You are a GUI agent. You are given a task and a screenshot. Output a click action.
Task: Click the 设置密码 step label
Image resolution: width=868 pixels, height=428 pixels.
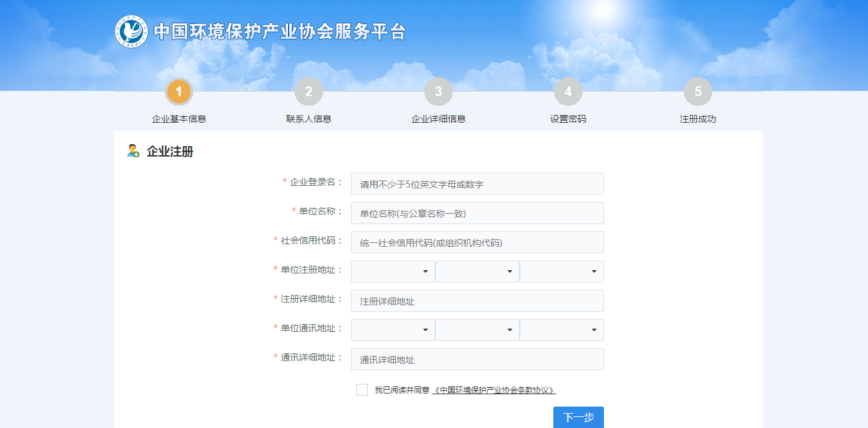pyautogui.click(x=568, y=119)
